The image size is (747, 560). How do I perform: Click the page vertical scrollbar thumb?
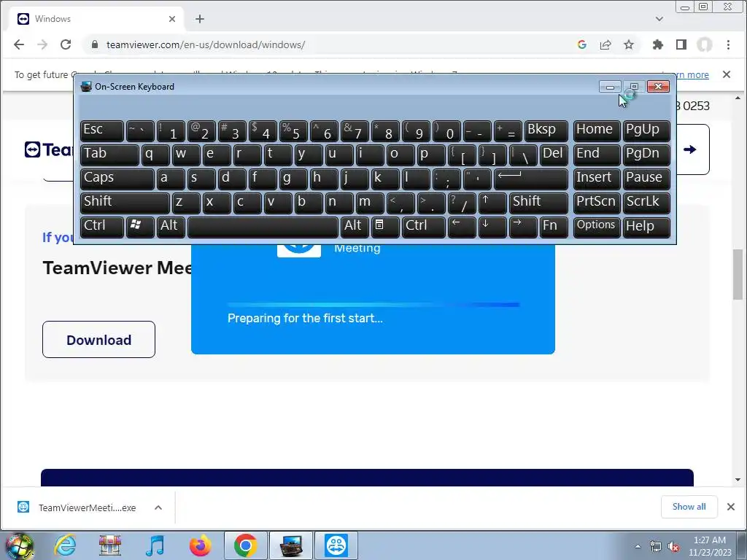point(738,275)
